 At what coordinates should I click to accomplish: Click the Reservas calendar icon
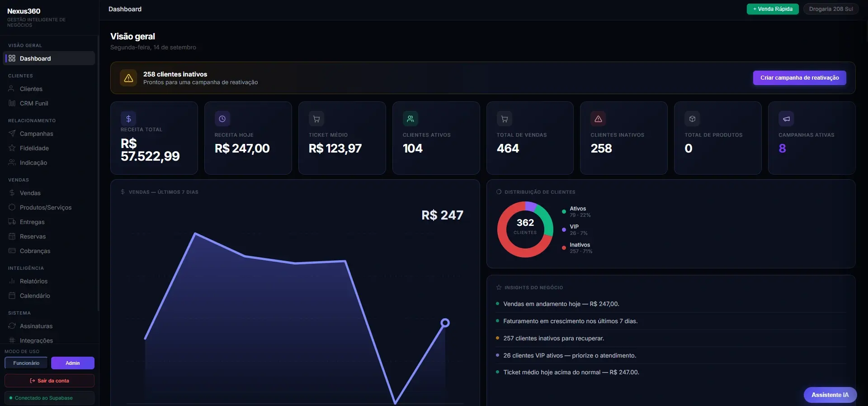point(12,236)
